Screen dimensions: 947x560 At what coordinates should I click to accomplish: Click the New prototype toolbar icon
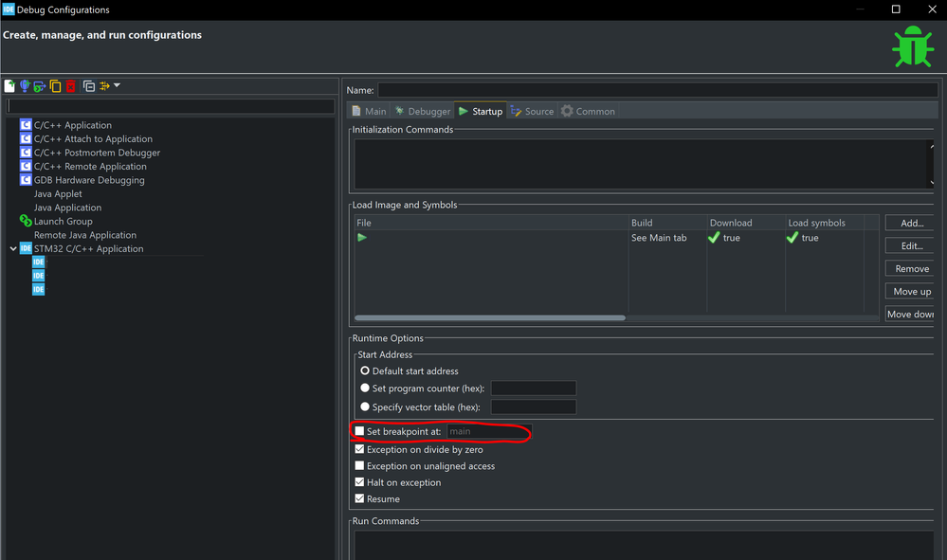coord(25,86)
